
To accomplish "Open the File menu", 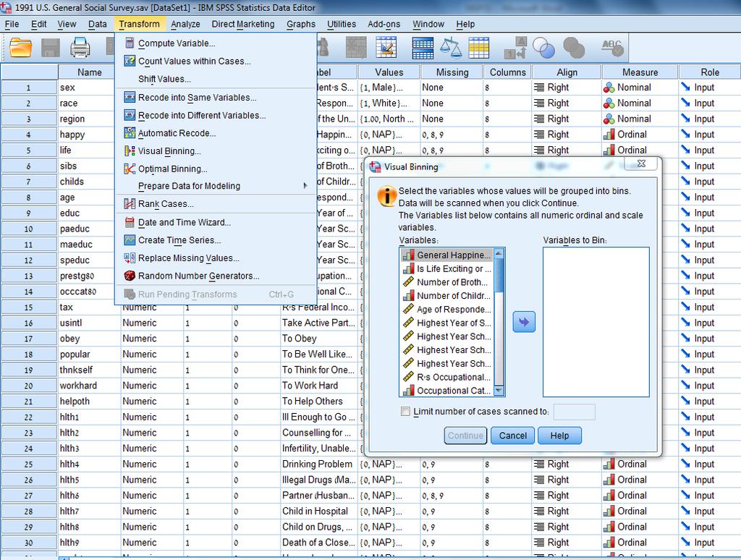I will pyautogui.click(x=12, y=24).
